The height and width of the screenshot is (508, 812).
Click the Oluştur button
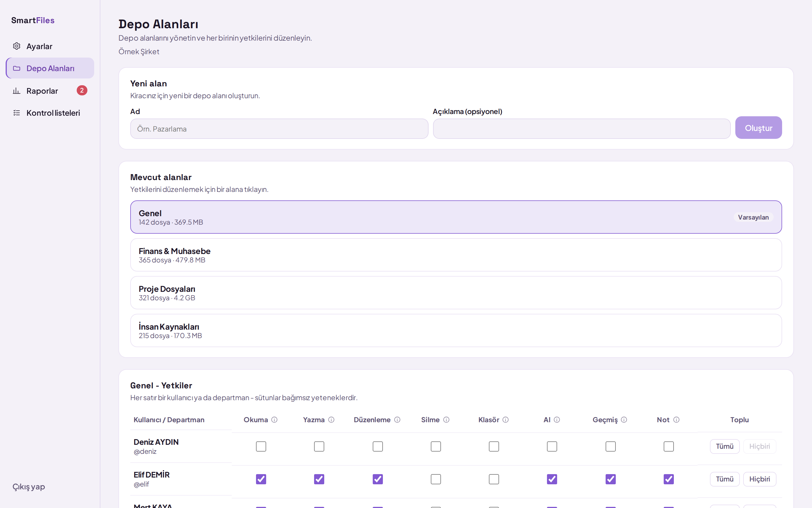pyautogui.click(x=758, y=128)
